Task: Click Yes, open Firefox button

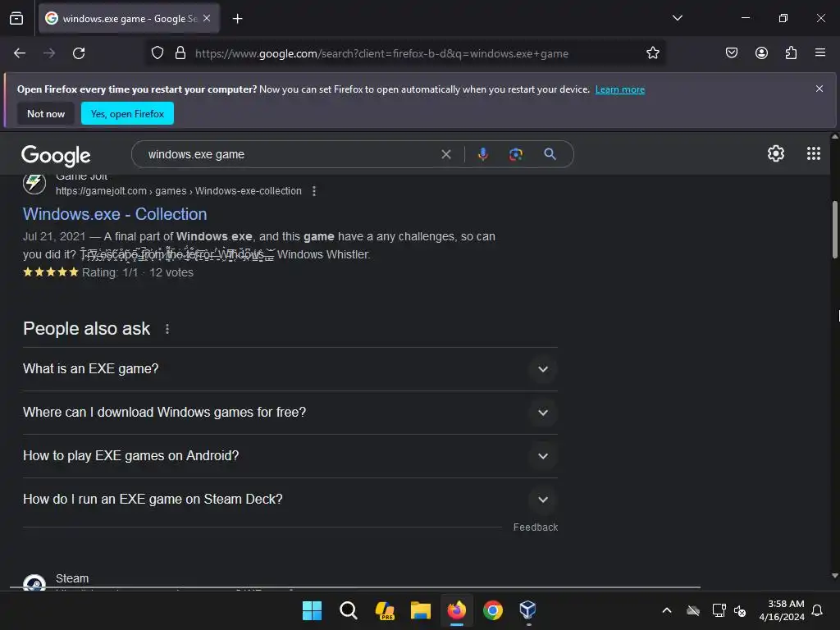Action: tap(127, 113)
